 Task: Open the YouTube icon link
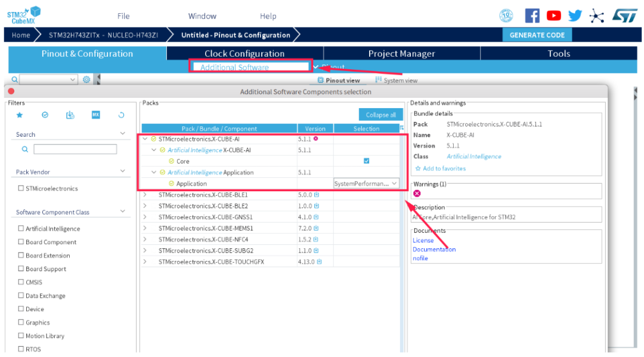(x=553, y=16)
